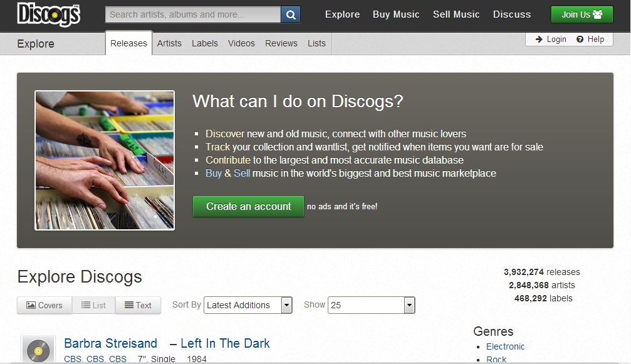Screen dimensions: 631x364
Task: Click the Join Us button
Action: click(581, 14)
